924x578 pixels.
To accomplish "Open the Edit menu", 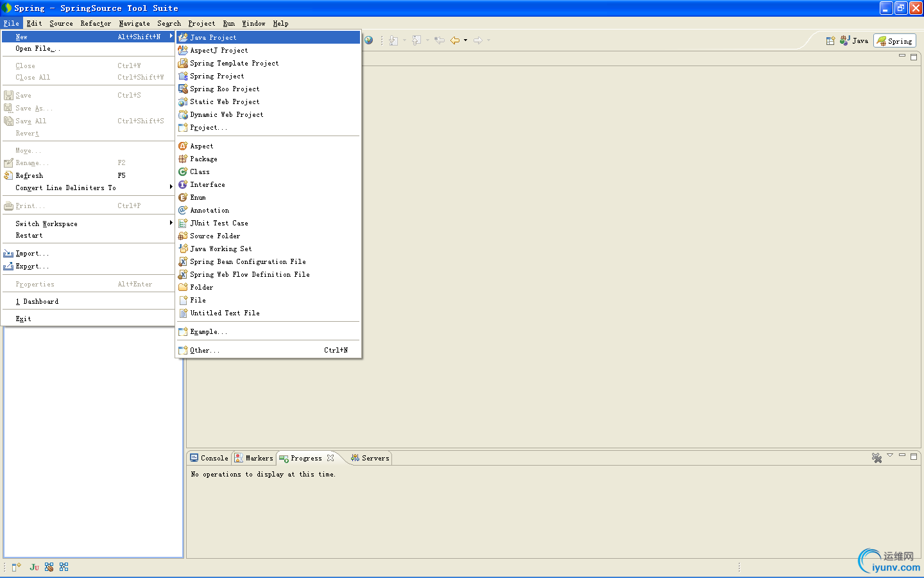I will click(35, 23).
